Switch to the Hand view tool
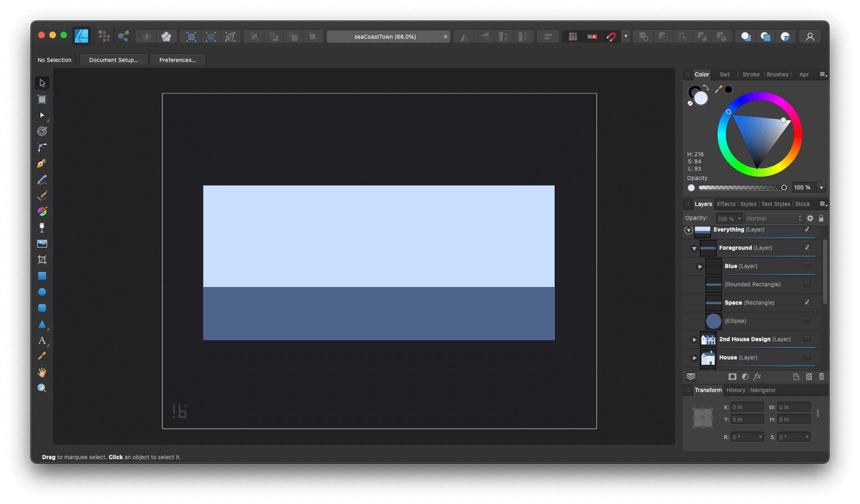860x504 pixels. (42, 372)
